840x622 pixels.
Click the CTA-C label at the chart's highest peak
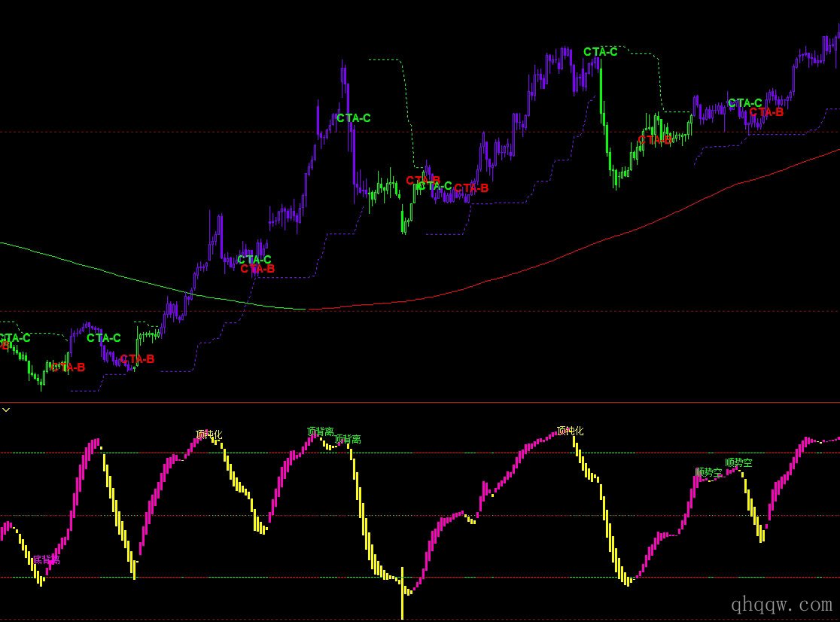click(x=601, y=52)
